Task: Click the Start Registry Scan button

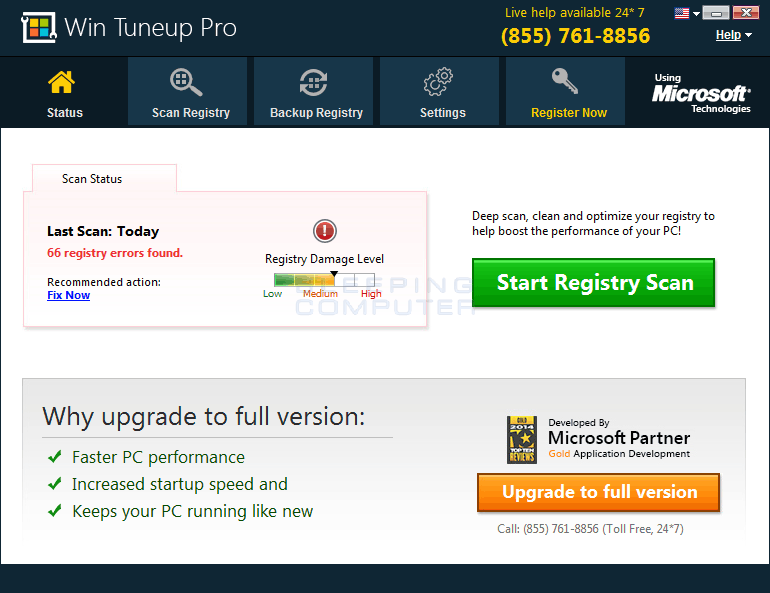Action: [x=593, y=283]
